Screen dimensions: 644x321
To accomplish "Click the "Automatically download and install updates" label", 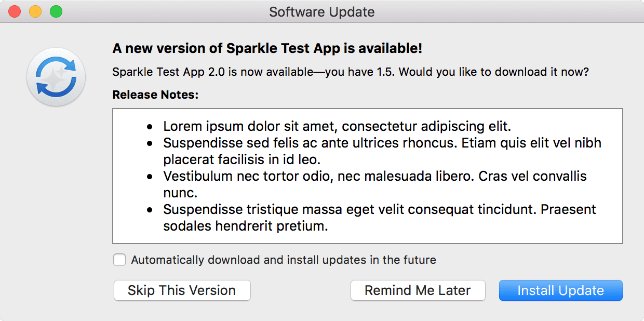I will tap(283, 260).
